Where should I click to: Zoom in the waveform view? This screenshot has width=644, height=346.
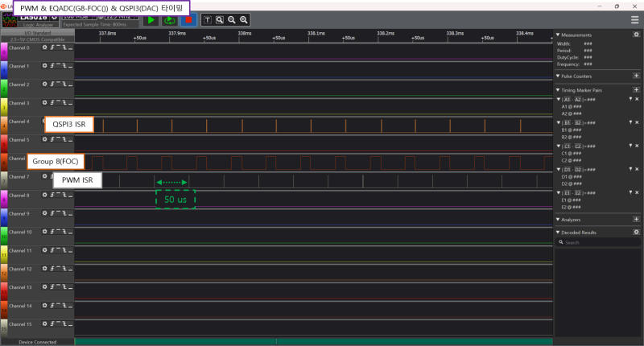(x=244, y=20)
